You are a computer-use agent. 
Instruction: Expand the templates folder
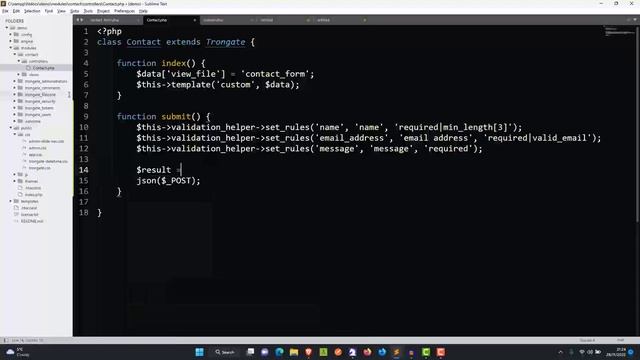click(x=11, y=201)
